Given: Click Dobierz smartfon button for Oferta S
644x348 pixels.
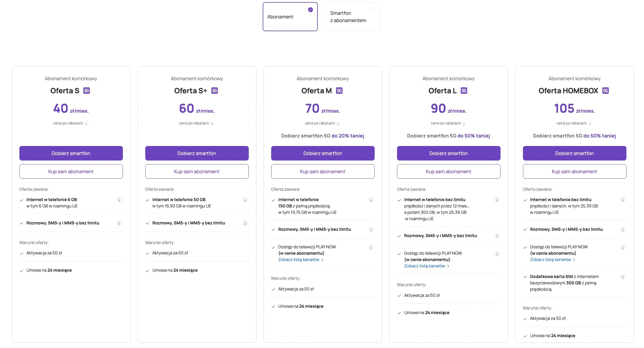Looking at the screenshot, I should 71,153.
